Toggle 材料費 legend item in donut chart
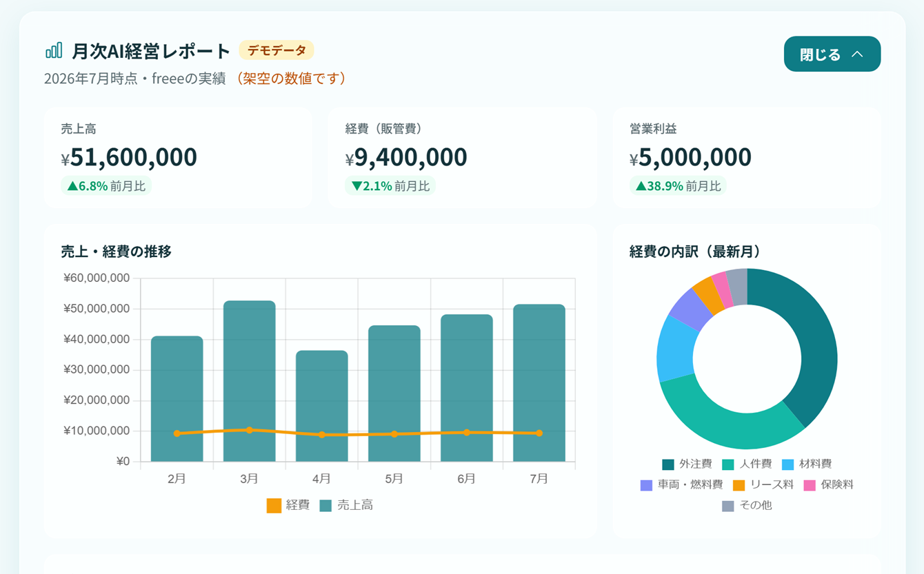Screen dimensions: 924x574 [x=807, y=464]
